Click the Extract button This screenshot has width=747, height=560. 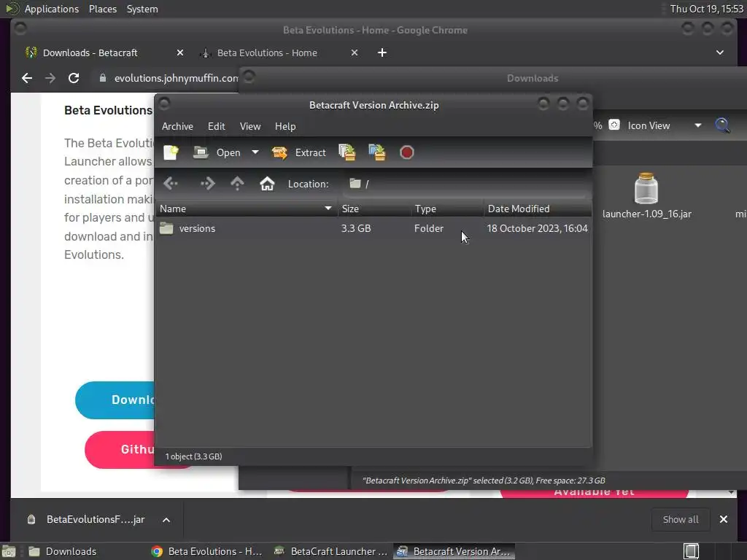298,152
